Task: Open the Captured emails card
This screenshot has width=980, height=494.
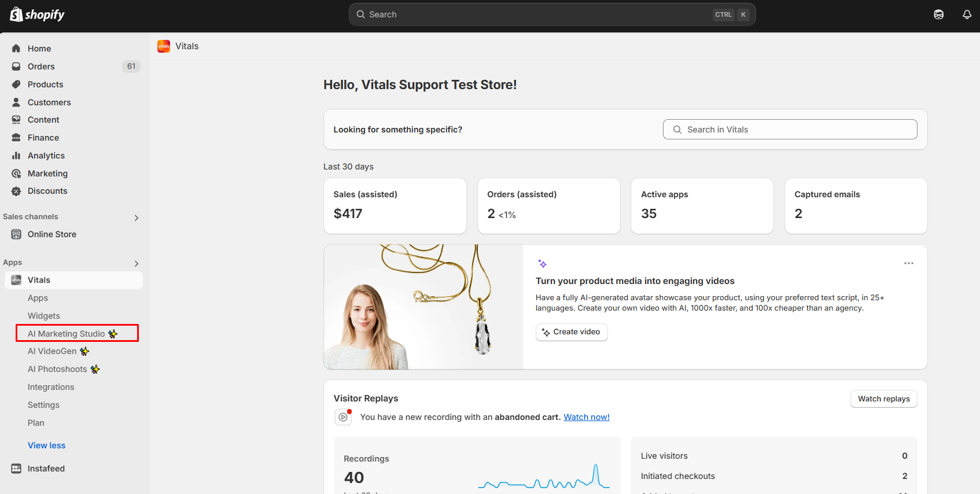Action: pyautogui.click(x=856, y=206)
